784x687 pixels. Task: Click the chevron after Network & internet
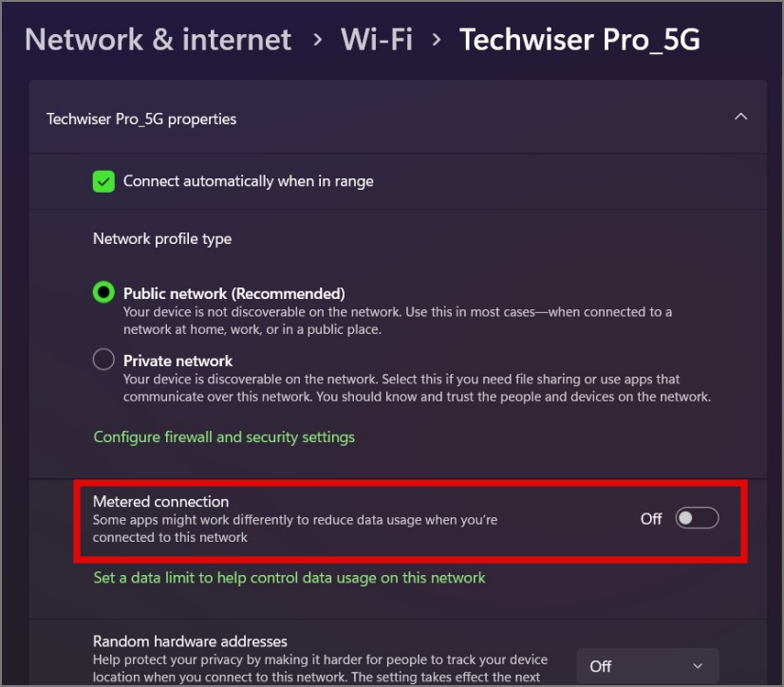[317, 40]
